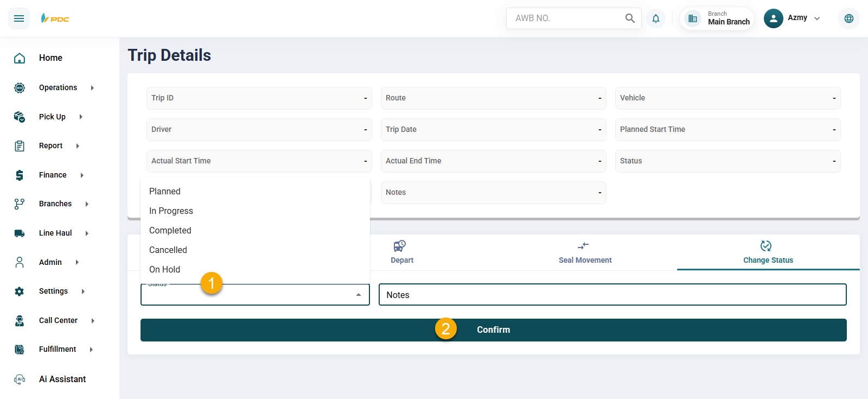Viewport: 868px width, 399px height.
Task: Go to Home in sidebar
Action: click(x=50, y=58)
